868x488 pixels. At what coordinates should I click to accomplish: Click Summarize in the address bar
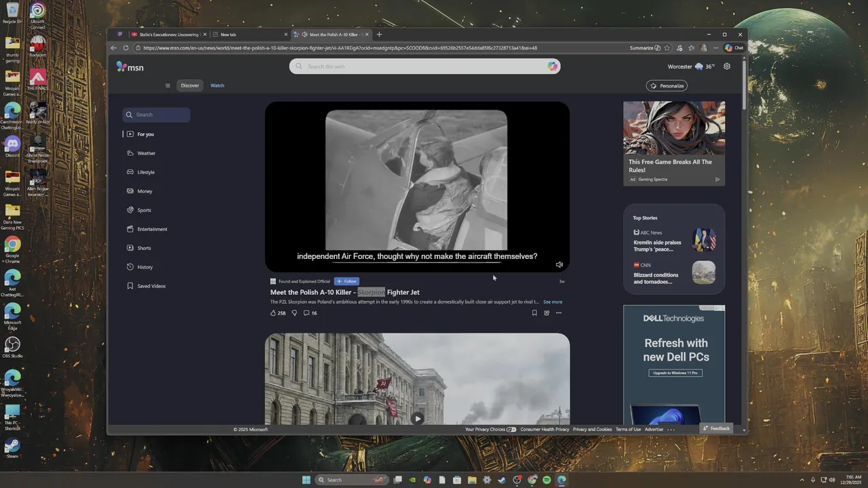pyautogui.click(x=644, y=48)
